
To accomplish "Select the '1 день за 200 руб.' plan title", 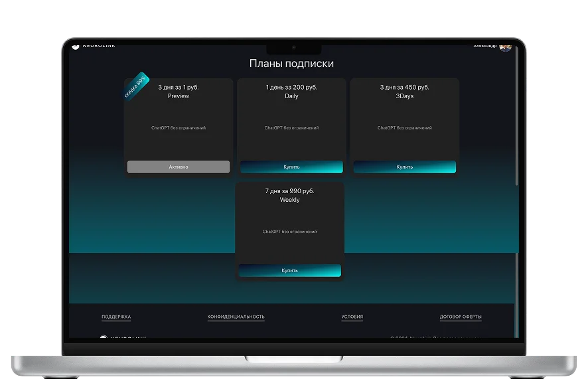I will click(x=291, y=87).
